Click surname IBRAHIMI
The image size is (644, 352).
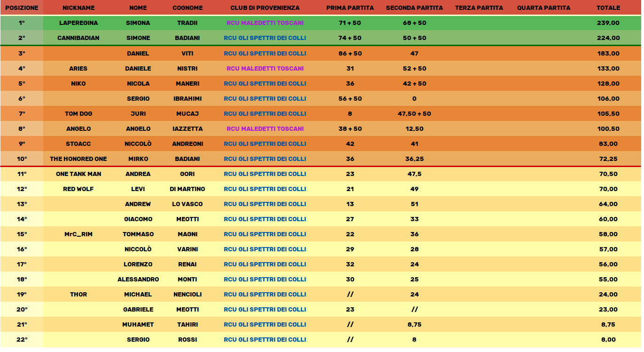pos(188,99)
